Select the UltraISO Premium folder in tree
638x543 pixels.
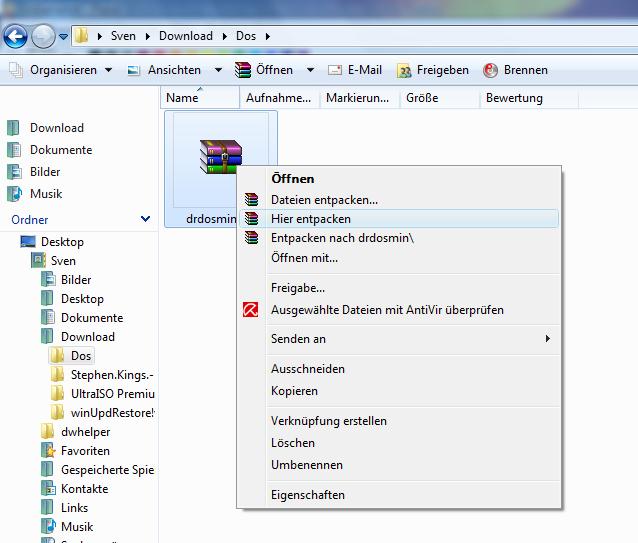tap(111, 394)
